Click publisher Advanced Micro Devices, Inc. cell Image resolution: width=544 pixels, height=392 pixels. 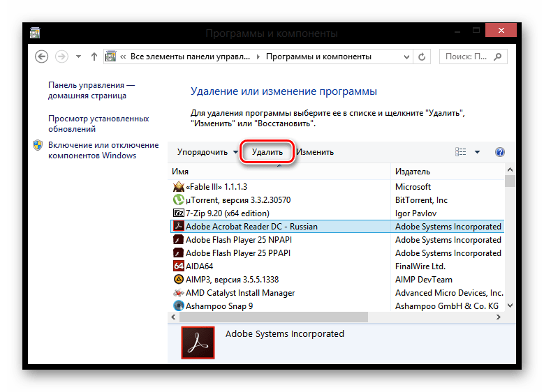point(449,293)
